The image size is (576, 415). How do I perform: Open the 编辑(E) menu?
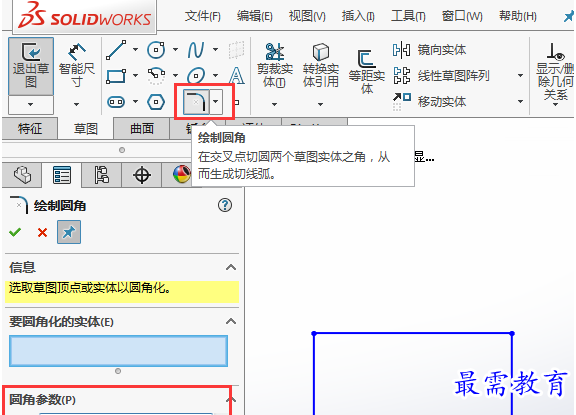pyautogui.click(x=255, y=16)
